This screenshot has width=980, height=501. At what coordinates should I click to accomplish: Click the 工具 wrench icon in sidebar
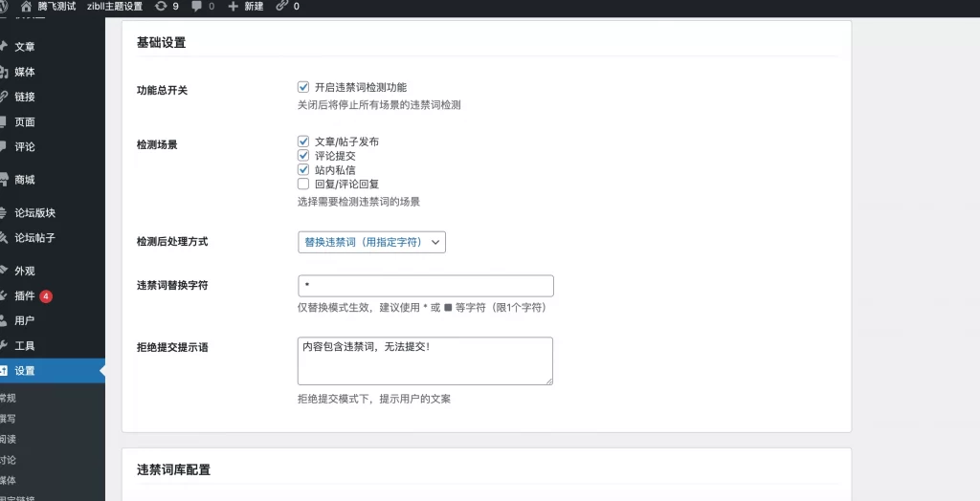pos(4,345)
